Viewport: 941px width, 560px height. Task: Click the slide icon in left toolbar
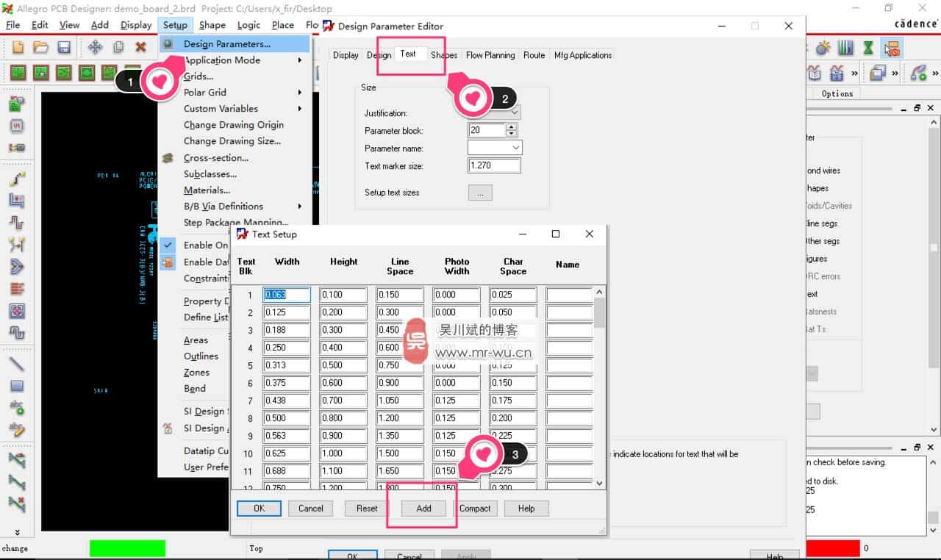point(16,201)
